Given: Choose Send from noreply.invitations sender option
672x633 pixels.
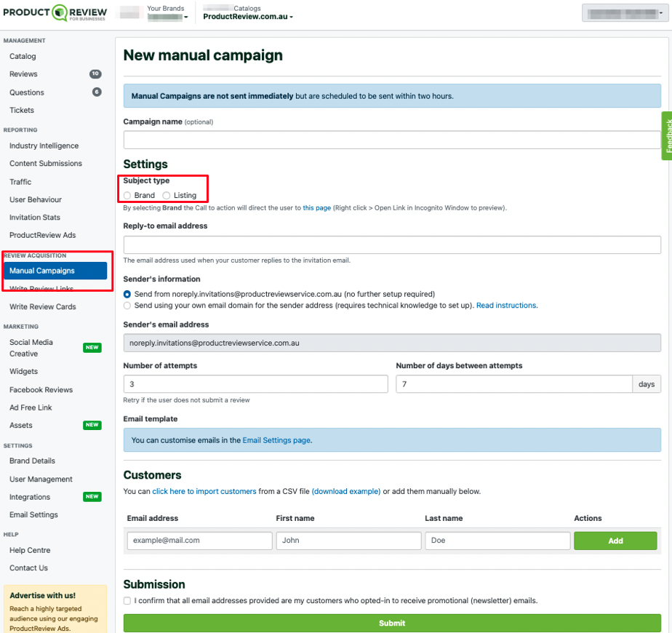Looking at the screenshot, I should (127, 294).
